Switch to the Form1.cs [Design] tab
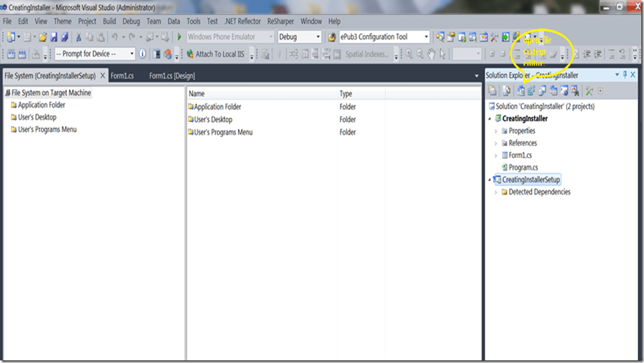Image resolution: width=644 pixels, height=363 pixels. point(172,76)
